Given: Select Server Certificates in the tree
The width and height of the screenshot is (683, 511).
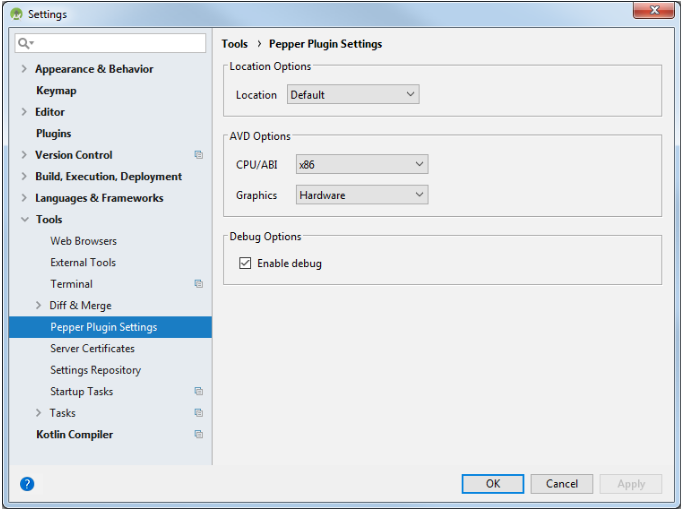Looking at the screenshot, I should pyautogui.click(x=92, y=349).
